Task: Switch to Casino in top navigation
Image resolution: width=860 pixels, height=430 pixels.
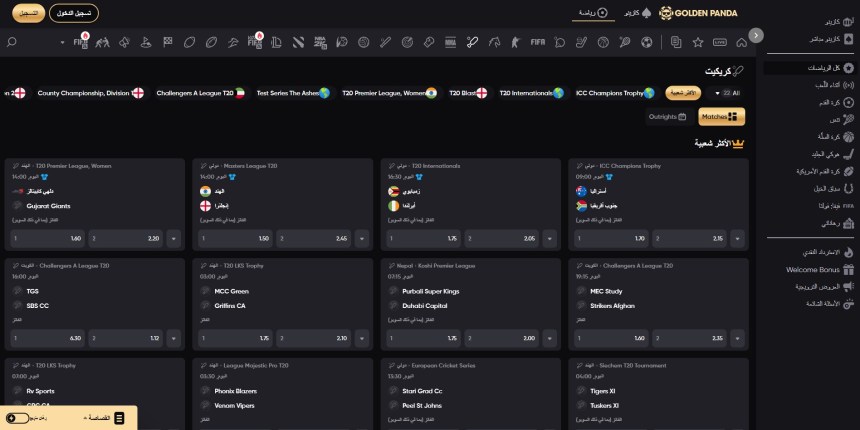Action: pos(636,13)
